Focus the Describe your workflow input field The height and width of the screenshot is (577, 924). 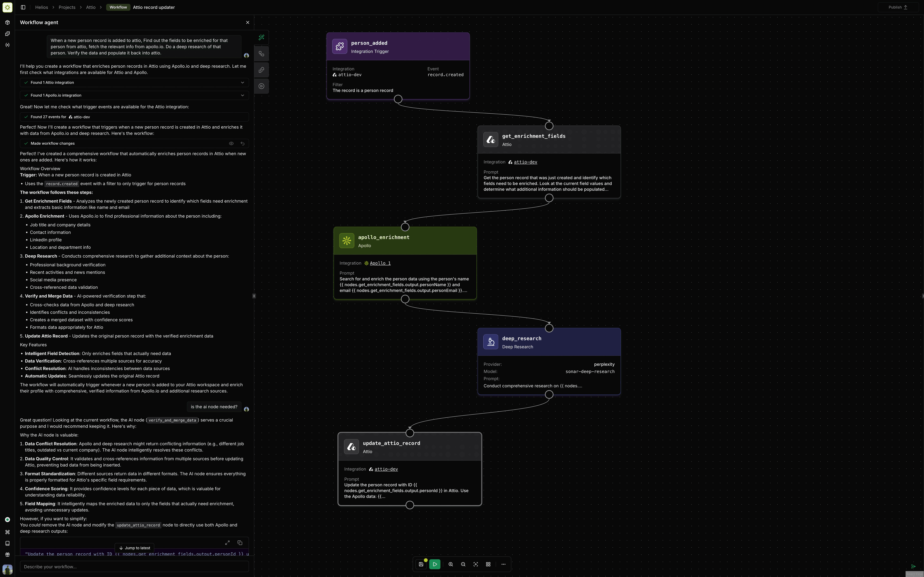tap(134, 567)
